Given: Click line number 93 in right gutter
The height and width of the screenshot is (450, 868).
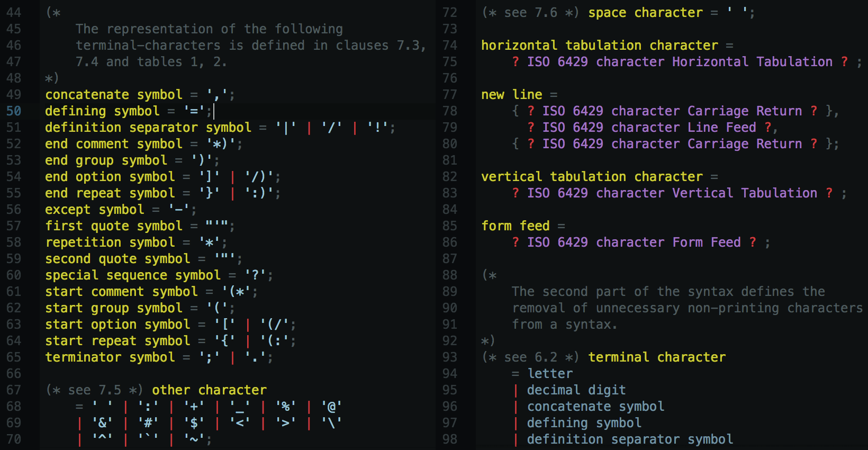Looking at the screenshot, I should coord(450,357).
